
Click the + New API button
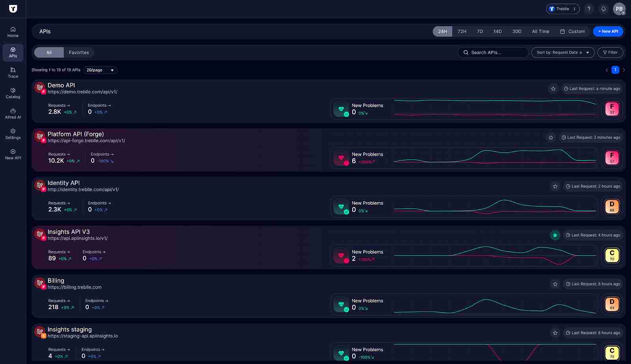608,31
